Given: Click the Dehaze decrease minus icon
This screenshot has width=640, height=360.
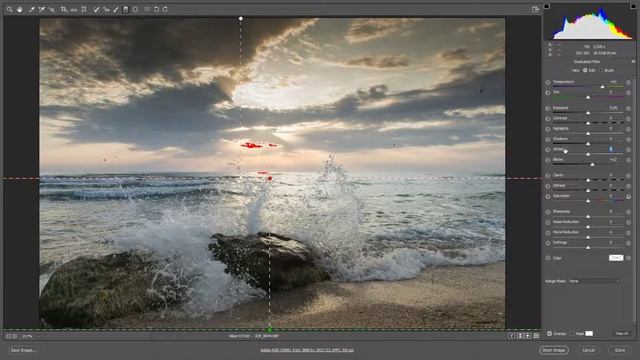Looking at the screenshot, I should coord(548,186).
